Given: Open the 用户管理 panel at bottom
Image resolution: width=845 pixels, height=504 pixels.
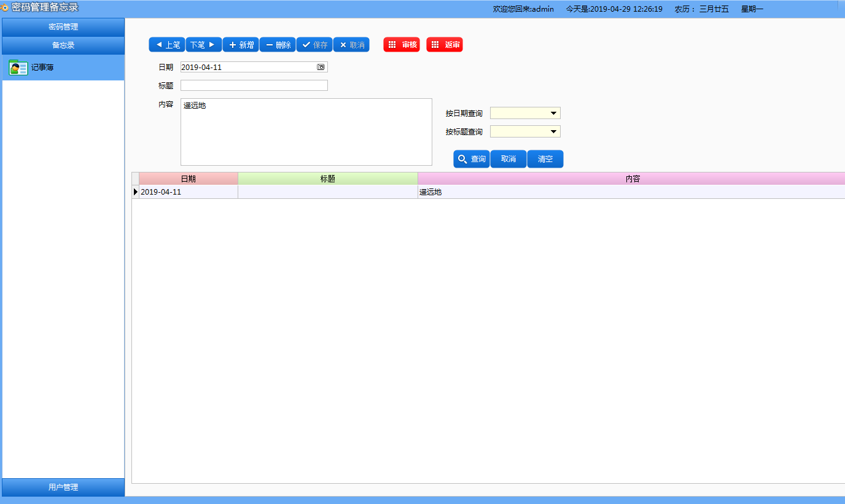Looking at the screenshot, I should [x=63, y=487].
